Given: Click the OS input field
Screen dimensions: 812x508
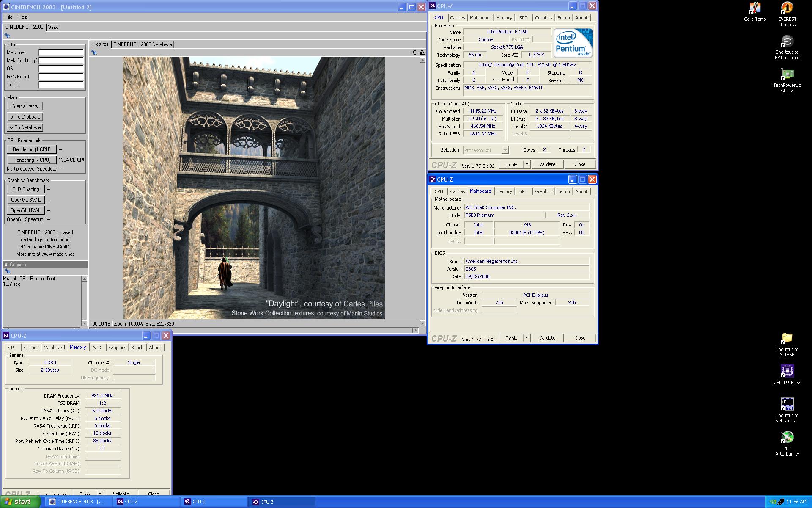Looking at the screenshot, I should [x=61, y=69].
